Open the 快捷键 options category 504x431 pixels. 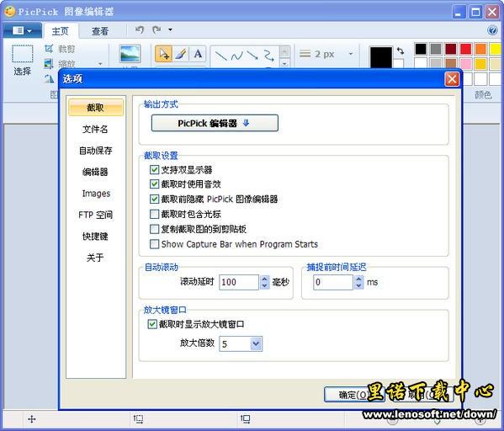pyautogui.click(x=95, y=237)
